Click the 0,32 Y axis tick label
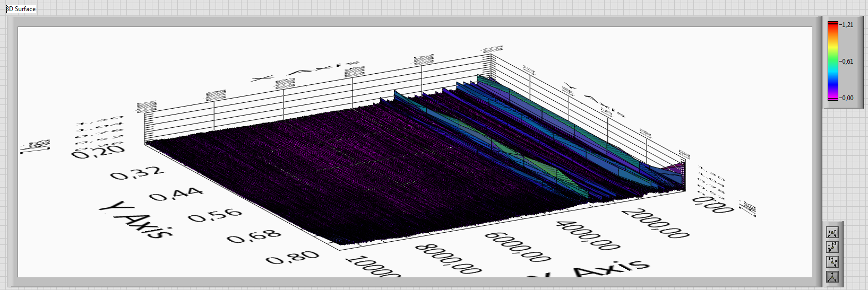Screen dimensions: 868x290 click(x=137, y=173)
